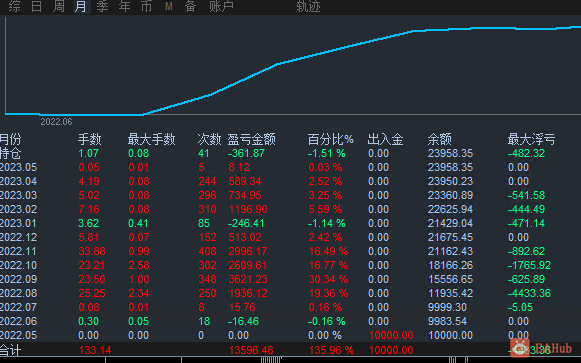
Task: Click the 33.88 lots value for 2022.11
Action: click(92, 251)
